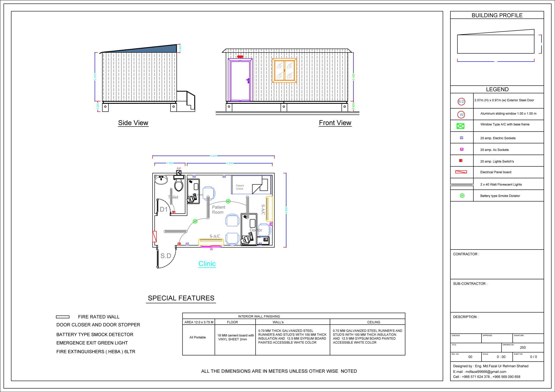Select the Florescent Lights legend symbol
The image size is (555, 392).
(x=461, y=185)
